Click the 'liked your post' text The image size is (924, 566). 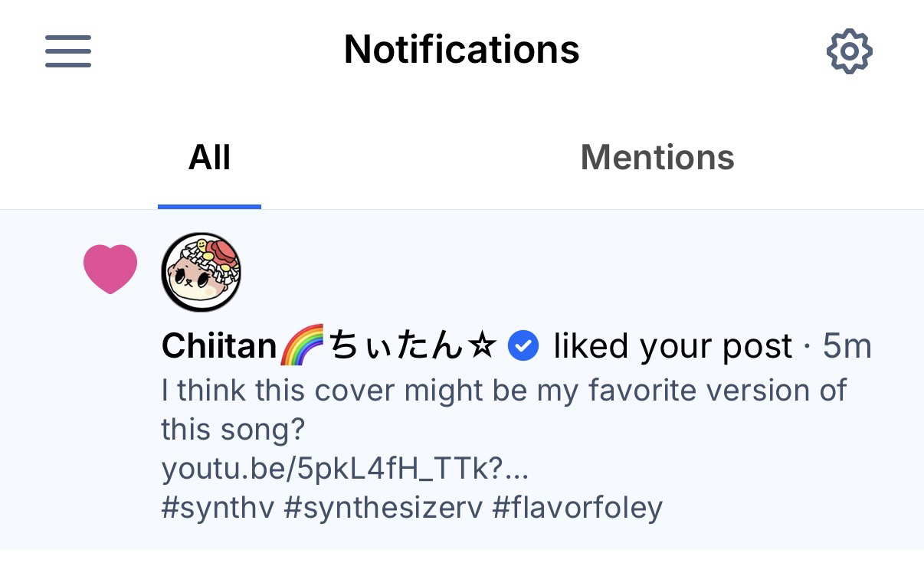(x=672, y=347)
